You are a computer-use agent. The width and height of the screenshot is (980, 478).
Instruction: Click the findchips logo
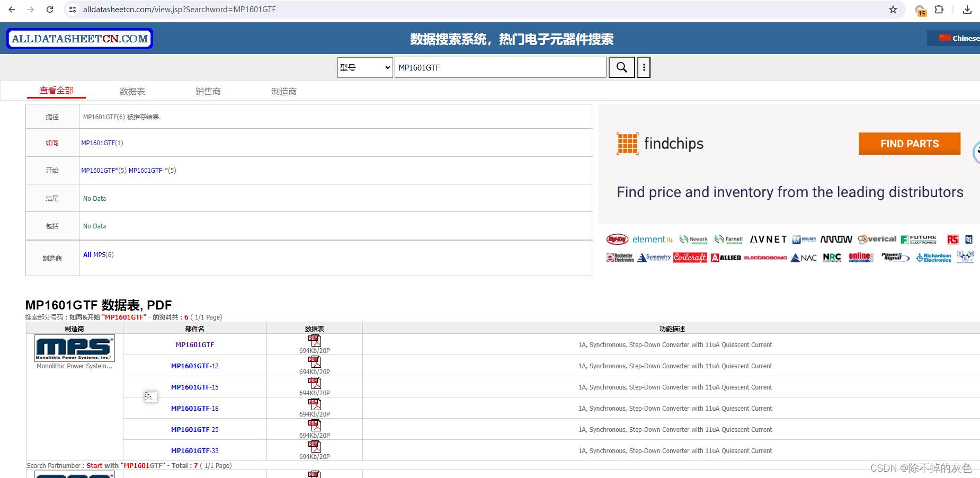660,144
